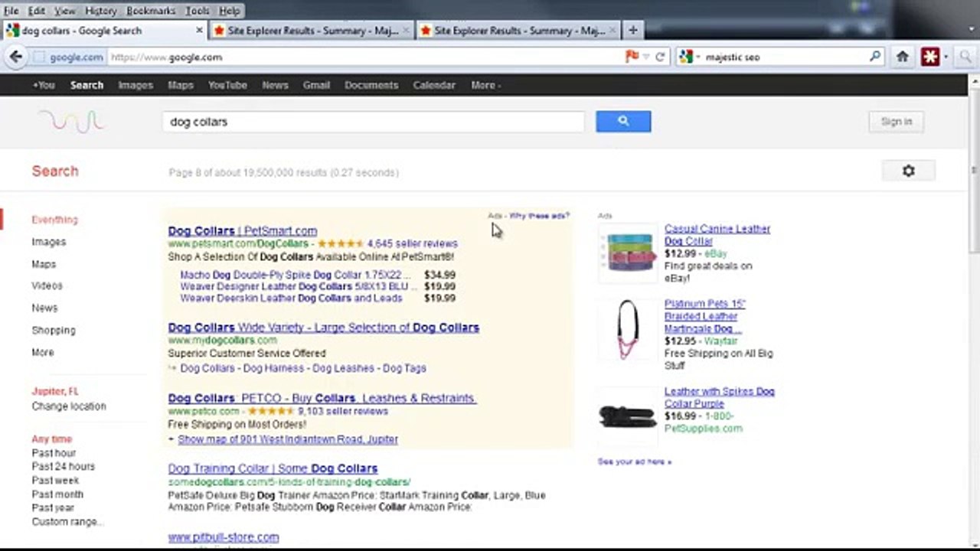Open Casual Canine Leather Dog Collar link
980x551 pixels.
(717, 235)
